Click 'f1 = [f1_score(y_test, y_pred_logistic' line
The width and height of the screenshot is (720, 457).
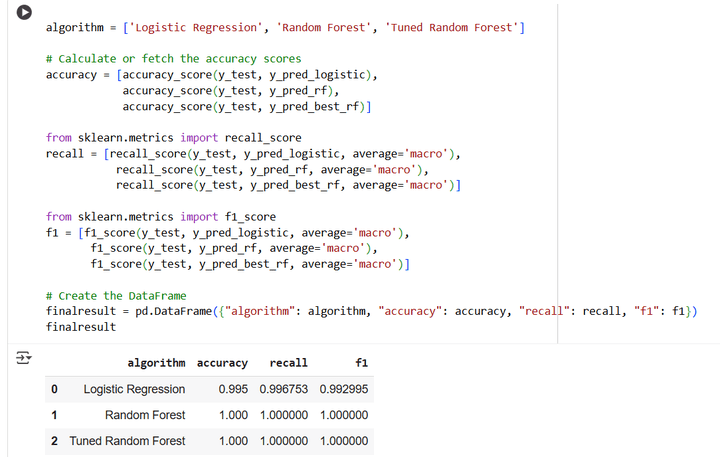click(x=227, y=233)
